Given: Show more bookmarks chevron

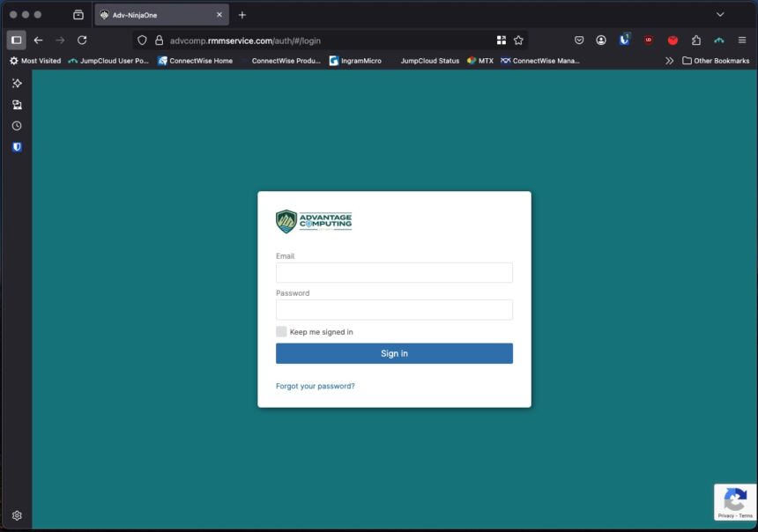Looking at the screenshot, I should 669,61.
